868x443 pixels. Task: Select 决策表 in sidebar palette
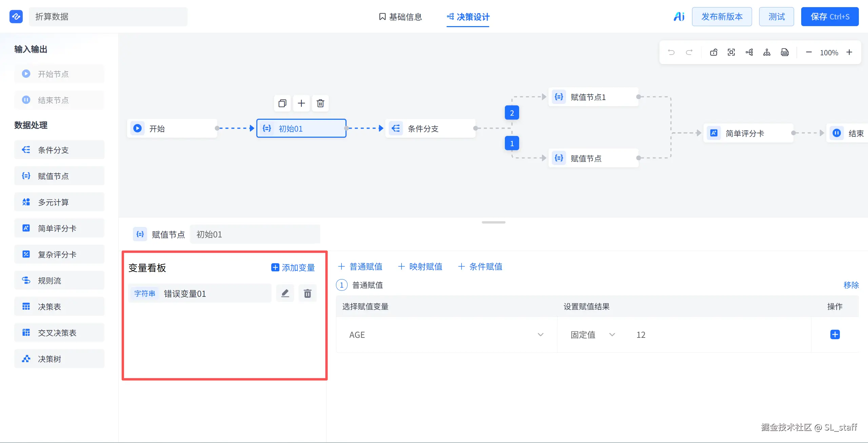59,307
